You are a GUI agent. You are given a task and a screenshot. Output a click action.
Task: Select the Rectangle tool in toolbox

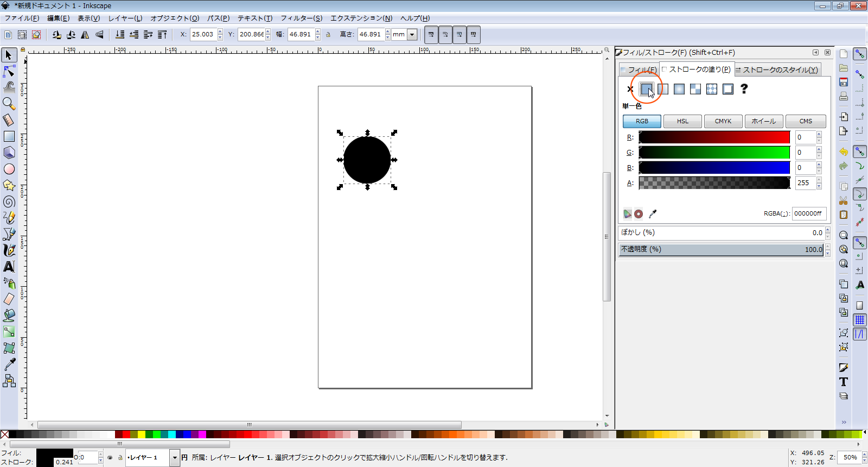click(x=9, y=136)
